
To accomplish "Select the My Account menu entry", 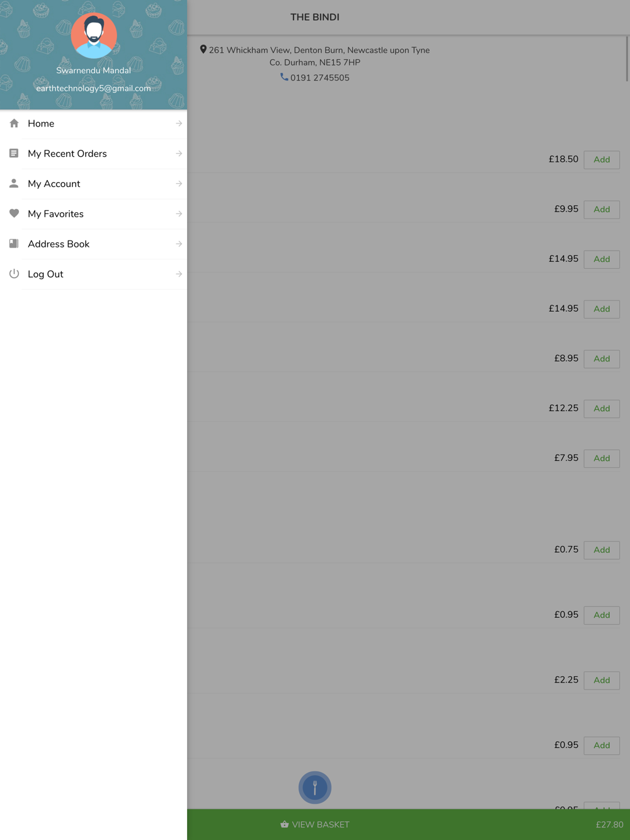I will pyautogui.click(x=93, y=184).
